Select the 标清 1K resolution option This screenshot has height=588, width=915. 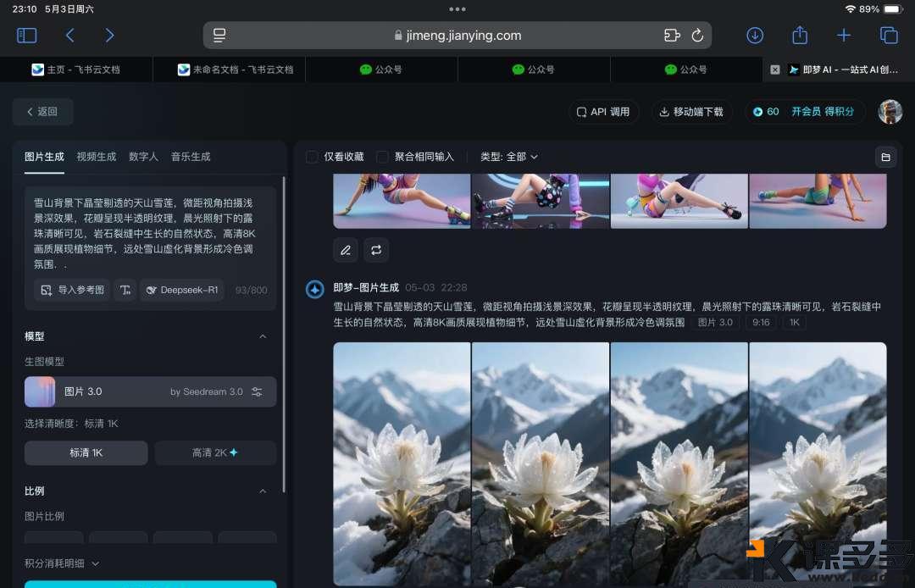[86, 452]
